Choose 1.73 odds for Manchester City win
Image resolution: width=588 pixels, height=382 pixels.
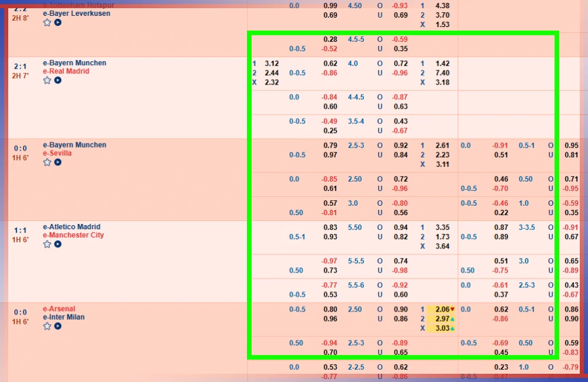tap(442, 237)
